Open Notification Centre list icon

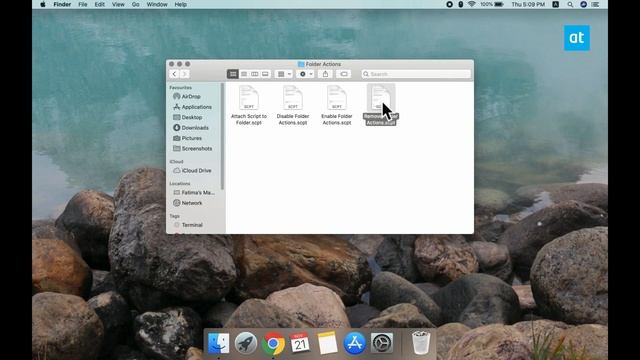point(596,4)
